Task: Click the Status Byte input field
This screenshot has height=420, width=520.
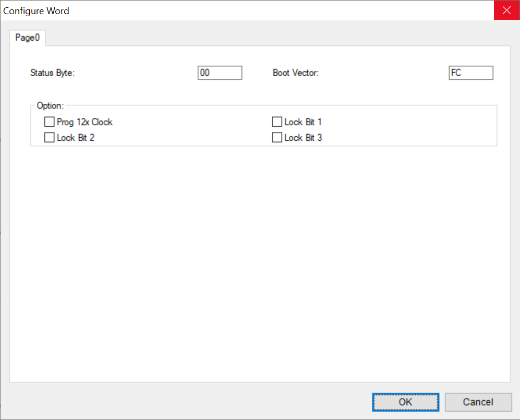Action: [x=220, y=73]
